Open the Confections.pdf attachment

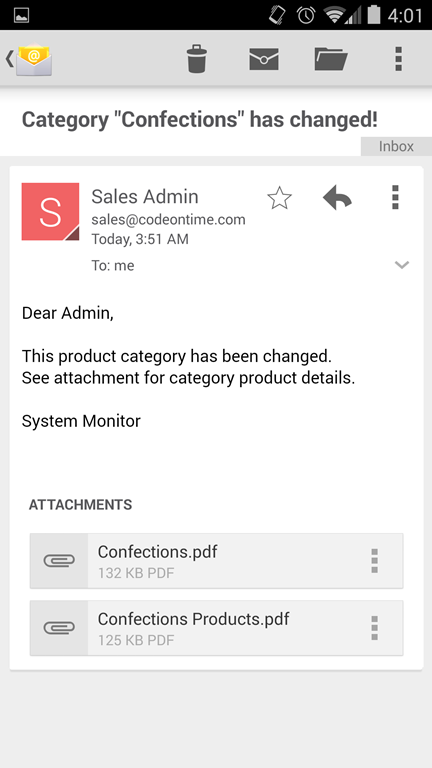216,561
